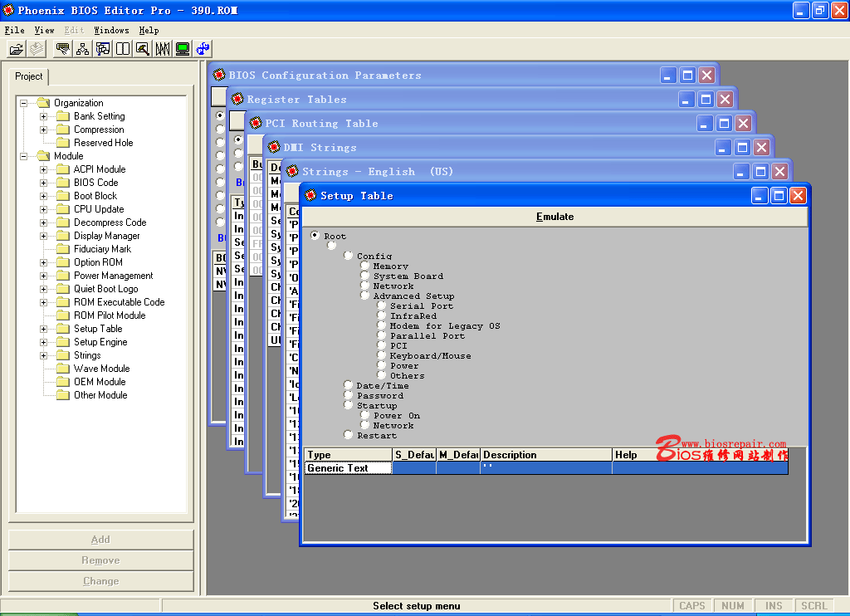Open the View menu

click(x=45, y=31)
